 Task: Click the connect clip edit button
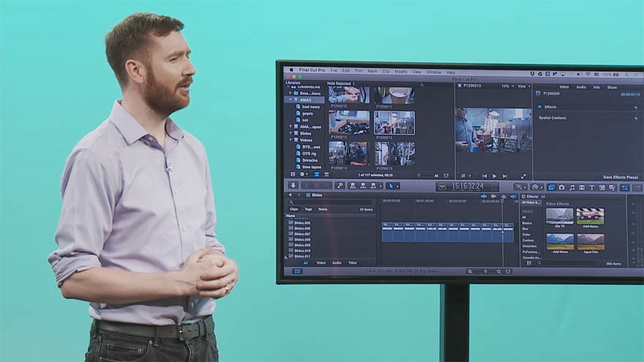click(353, 186)
